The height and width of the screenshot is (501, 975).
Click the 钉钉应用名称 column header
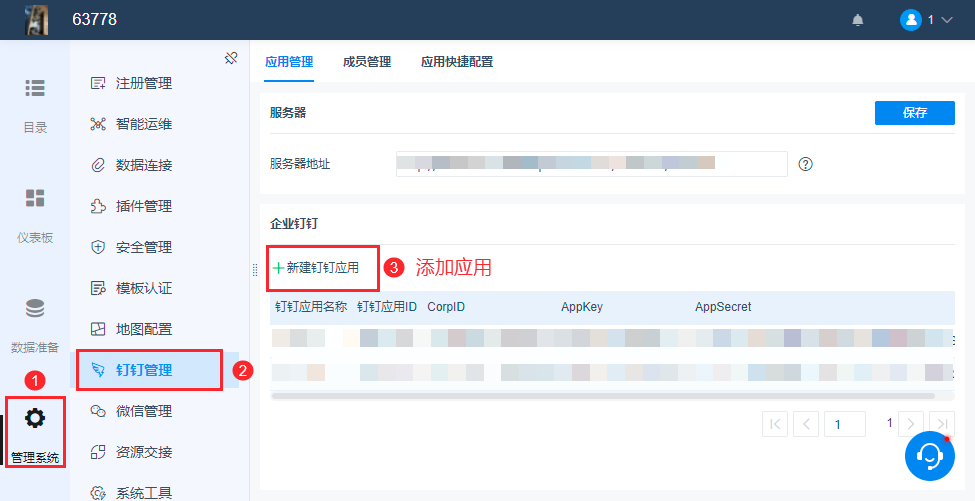(x=311, y=307)
